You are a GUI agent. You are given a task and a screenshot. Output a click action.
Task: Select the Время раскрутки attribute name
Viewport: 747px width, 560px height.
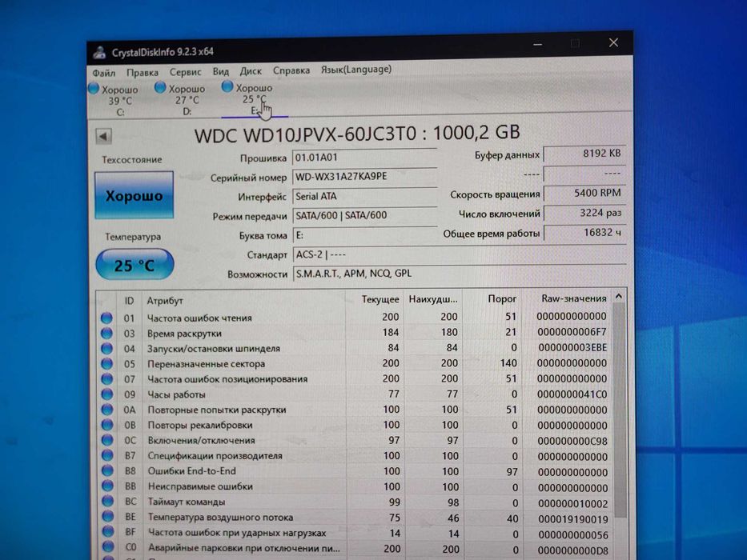pyautogui.click(x=184, y=334)
